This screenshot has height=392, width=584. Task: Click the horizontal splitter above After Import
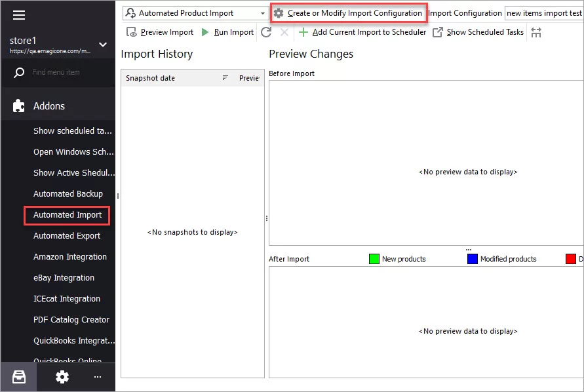pos(468,249)
